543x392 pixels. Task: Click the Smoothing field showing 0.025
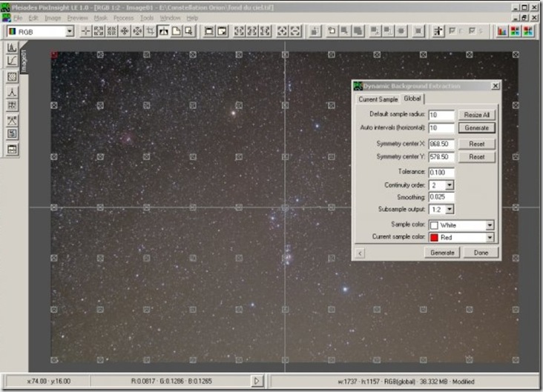[441, 197]
